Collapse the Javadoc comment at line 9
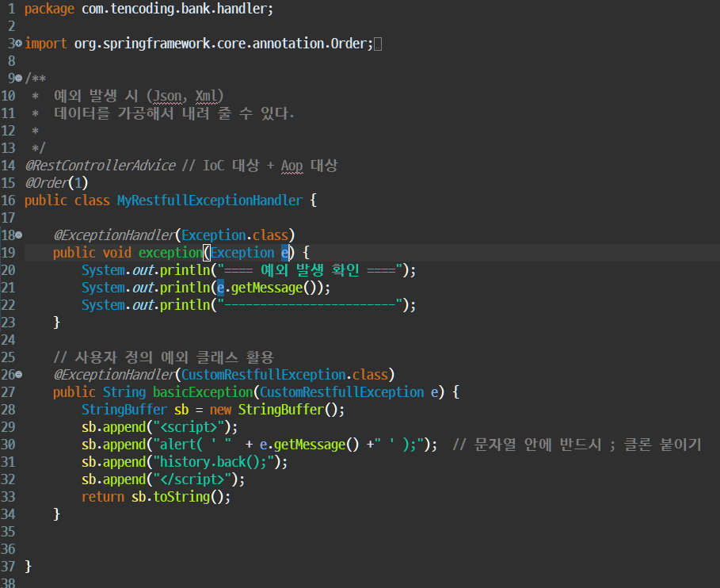 coord(18,78)
